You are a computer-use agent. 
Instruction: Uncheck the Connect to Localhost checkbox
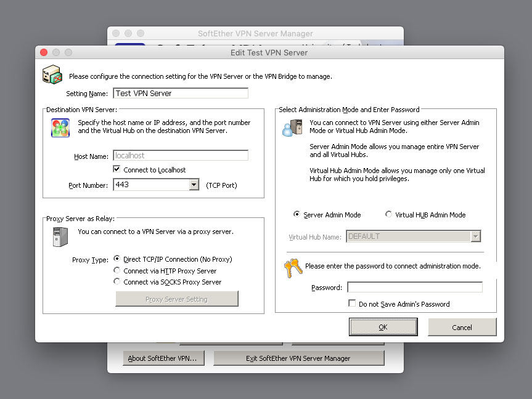(x=117, y=169)
